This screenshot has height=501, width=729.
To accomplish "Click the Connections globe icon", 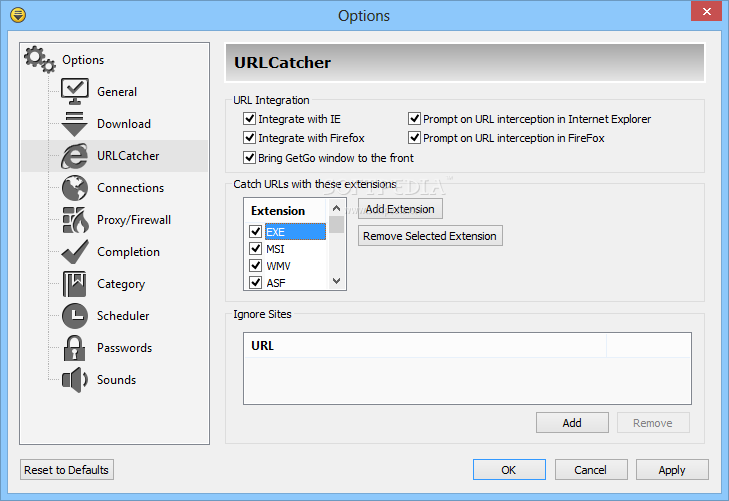I will pos(75,188).
